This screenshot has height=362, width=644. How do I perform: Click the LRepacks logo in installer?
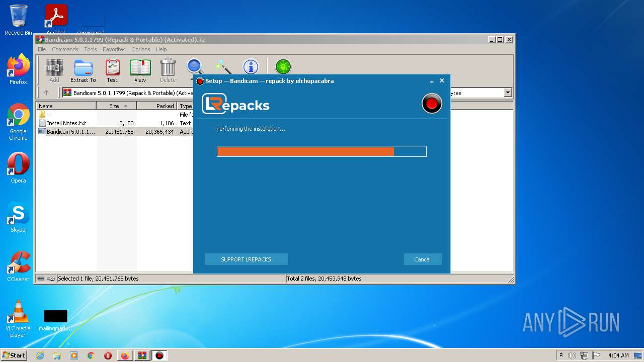(x=235, y=104)
